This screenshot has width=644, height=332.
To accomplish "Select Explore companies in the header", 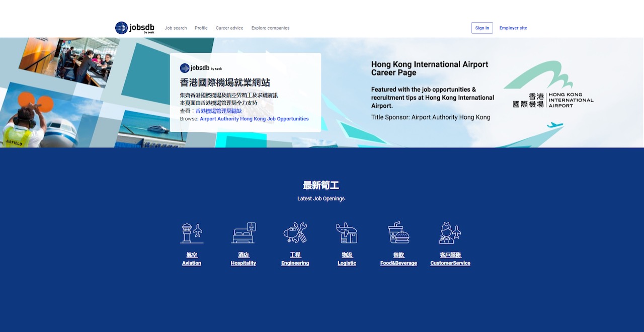I will click(x=270, y=28).
